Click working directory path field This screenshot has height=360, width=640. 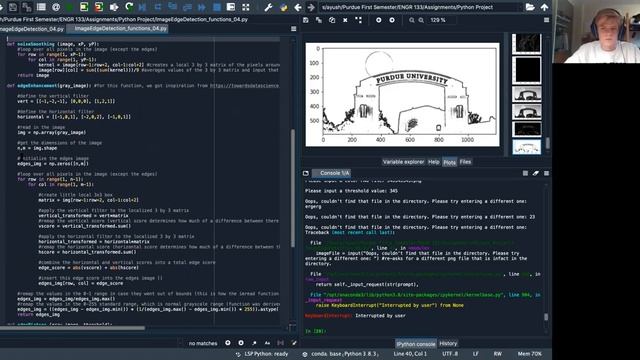tap(420, 7)
